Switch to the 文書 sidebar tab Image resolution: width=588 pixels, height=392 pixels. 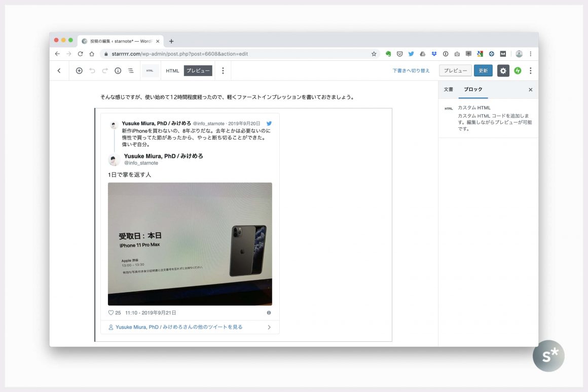tap(449, 90)
